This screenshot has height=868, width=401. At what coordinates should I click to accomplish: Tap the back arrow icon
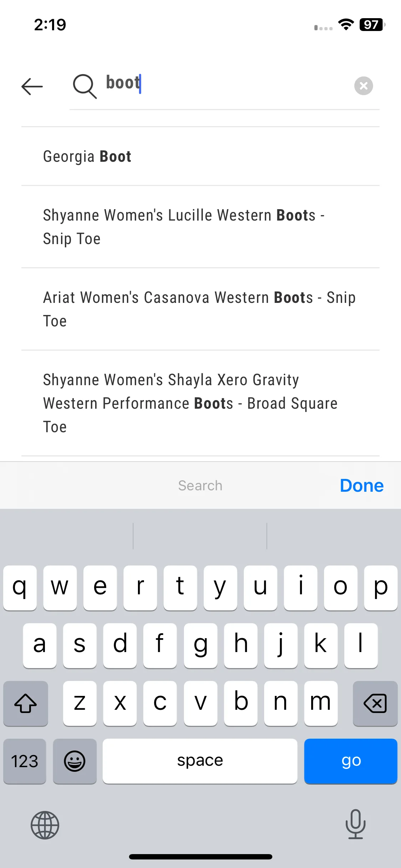32,86
